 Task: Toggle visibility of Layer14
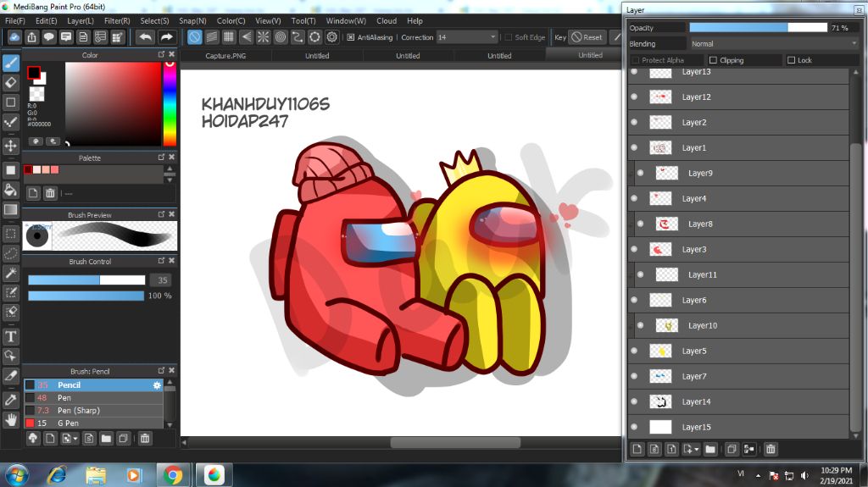[634, 401]
